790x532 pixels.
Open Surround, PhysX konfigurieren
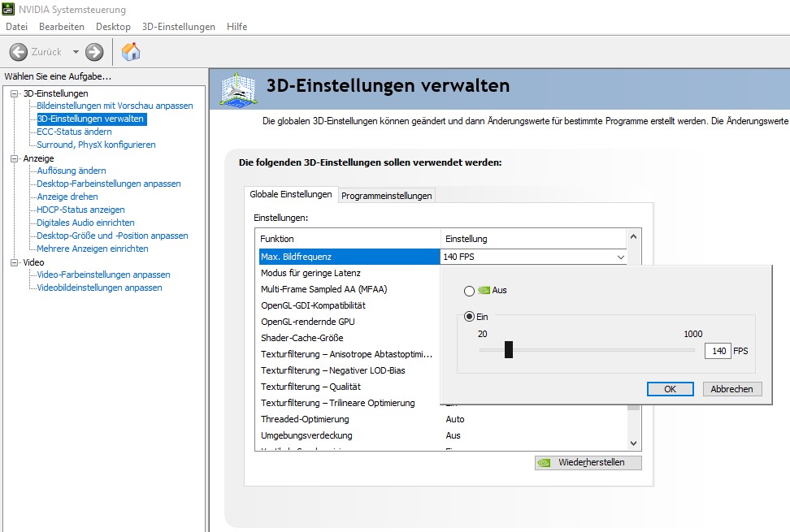tap(96, 145)
